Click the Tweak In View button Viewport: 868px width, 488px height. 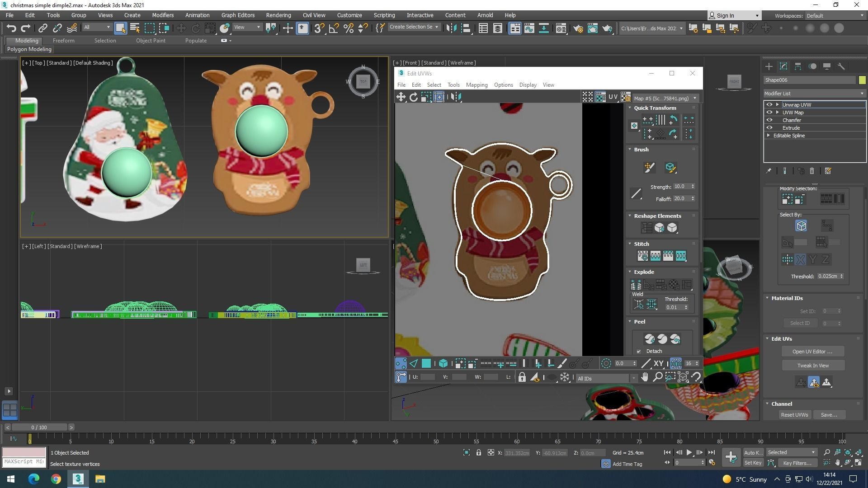click(813, 366)
